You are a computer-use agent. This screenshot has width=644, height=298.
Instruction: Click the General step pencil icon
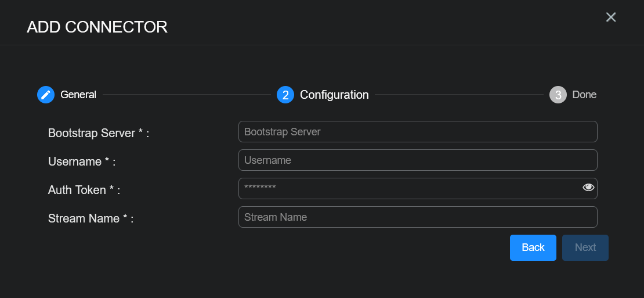coord(46,95)
